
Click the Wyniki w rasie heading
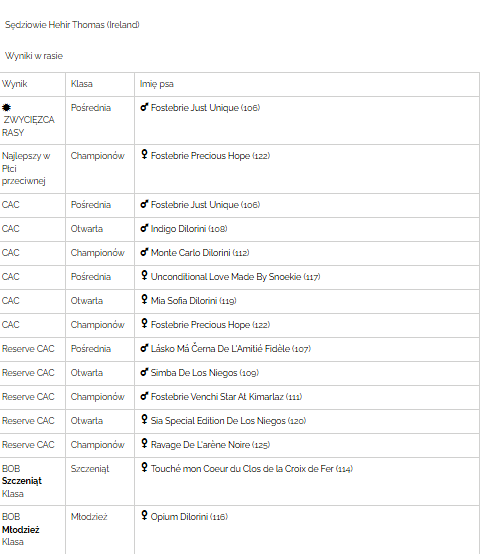click(x=34, y=56)
